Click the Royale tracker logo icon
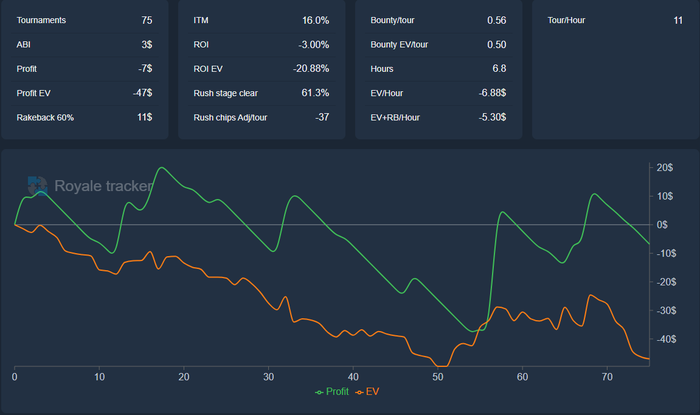Screen dimensions: 700x415 click(38, 185)
